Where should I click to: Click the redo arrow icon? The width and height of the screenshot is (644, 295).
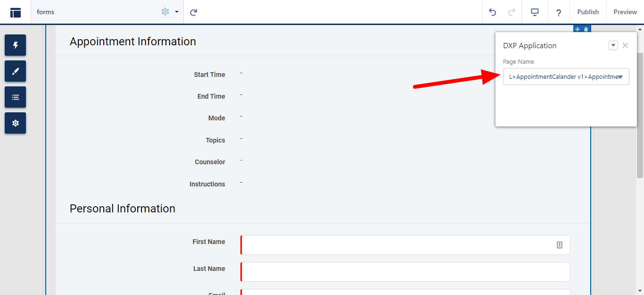tap(512, 12)
